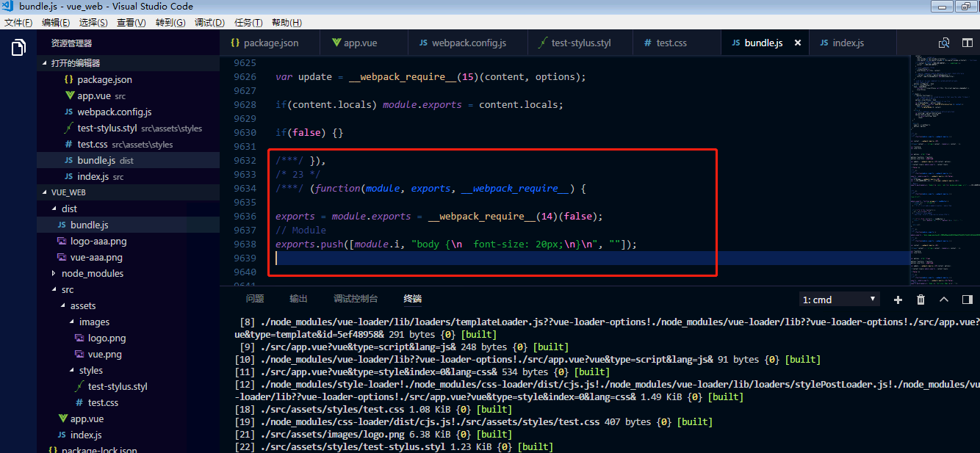Create a new terminal with the plus icon
This screenshot has height=453, width=980.
pos(896,298)
